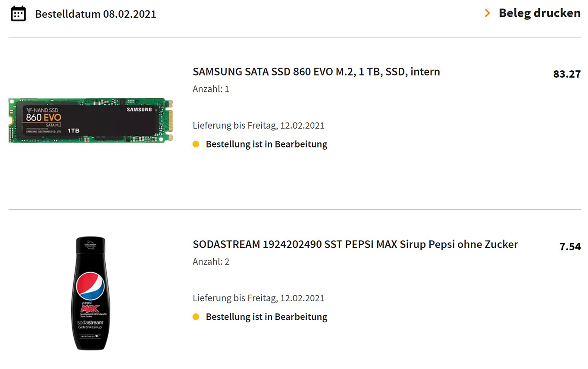The height and width of the screenshot is (369, 588).
Task: Click the Pepsi syrup delivery date line
Action: (258, 298)
